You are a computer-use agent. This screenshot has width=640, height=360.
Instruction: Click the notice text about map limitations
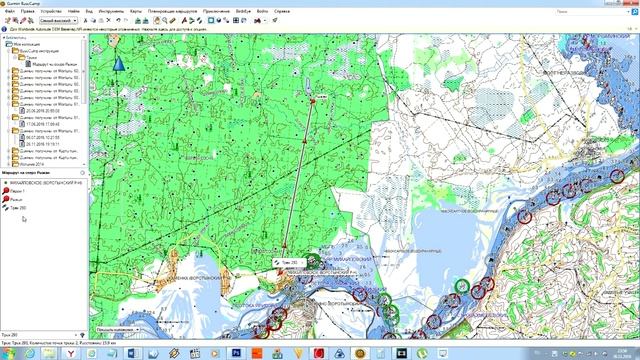108,29
